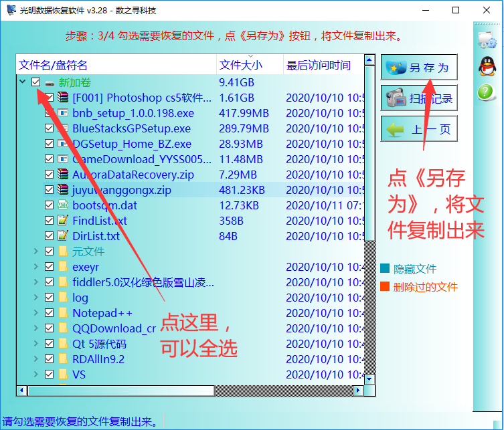The image size is (504, 430).
Task: Expand the fiddler5.0 folder node
Action: [36, 282]
